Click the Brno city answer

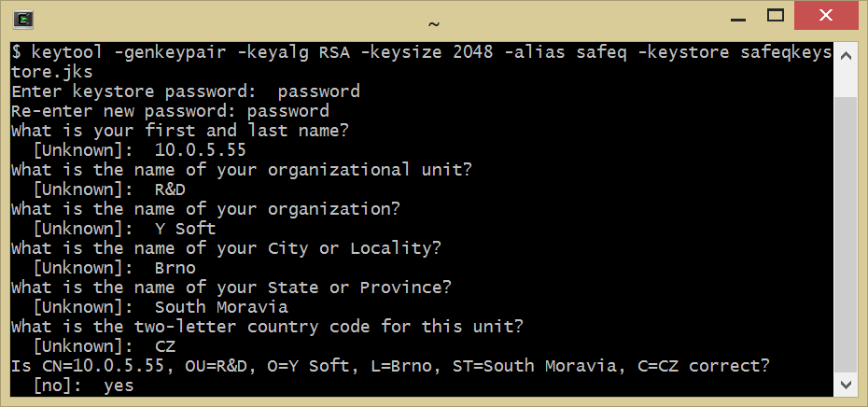(x=175, y=268)
